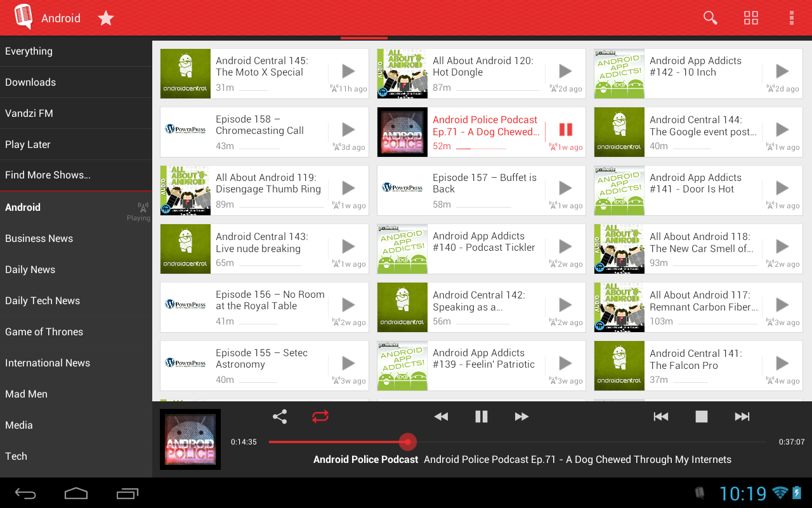812x508 pixels.
Task: Toggle the red repeat icon in player
Action: pyautogui.click(x=320, y=417)
